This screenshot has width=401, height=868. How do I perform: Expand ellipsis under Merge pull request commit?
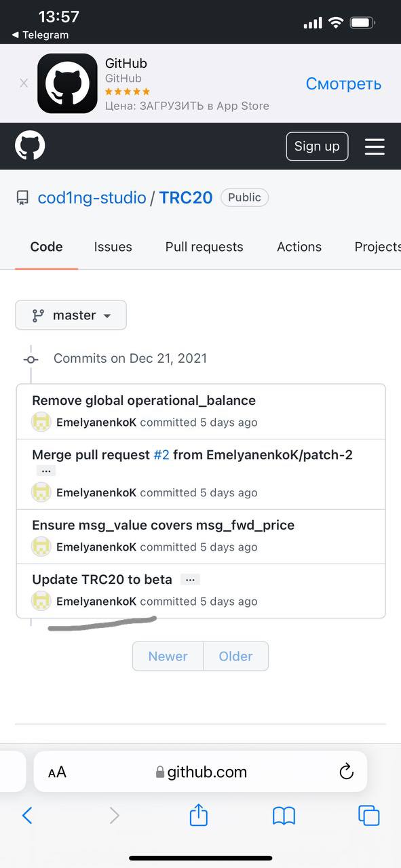coord(46,471)
